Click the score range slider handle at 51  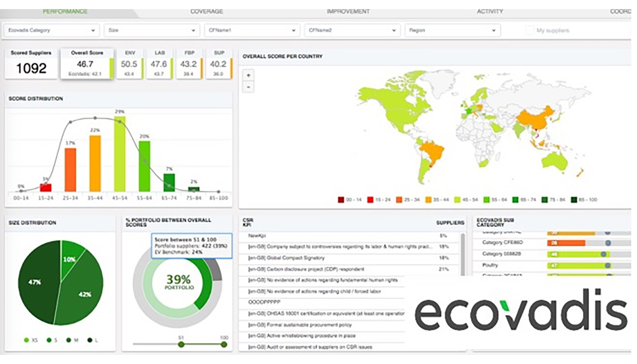point(181,344)
